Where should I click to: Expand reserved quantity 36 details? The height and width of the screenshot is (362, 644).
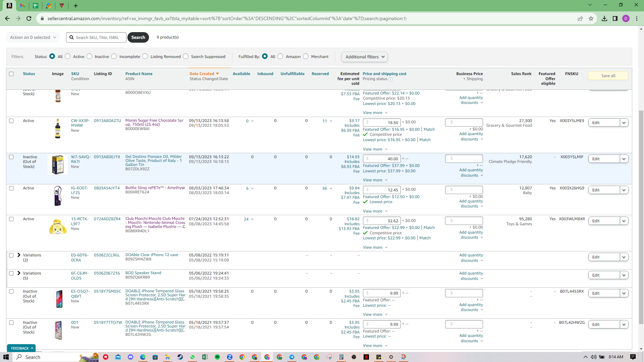coord(327,188)
